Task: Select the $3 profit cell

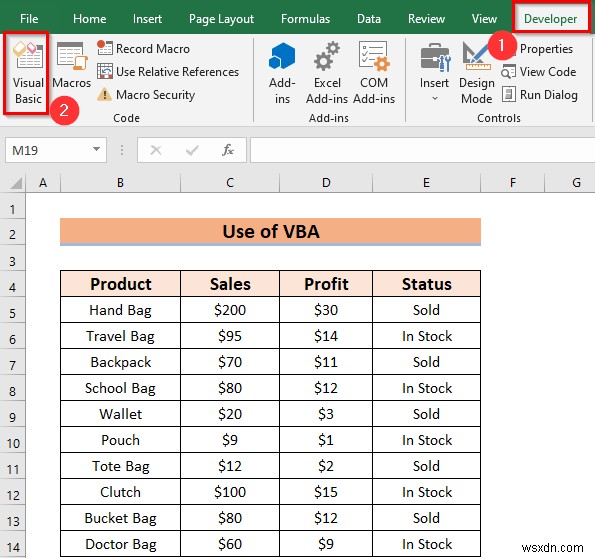Action: coord(326,414)
